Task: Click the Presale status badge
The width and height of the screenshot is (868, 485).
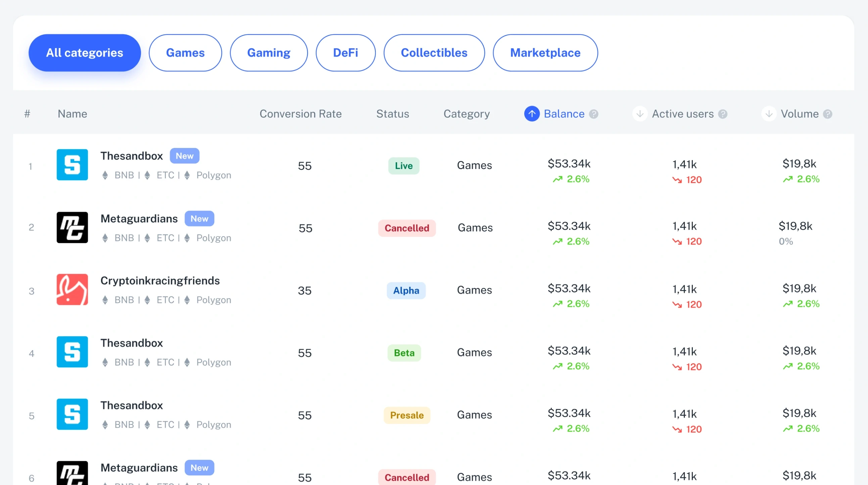Action: pos(407,415)
